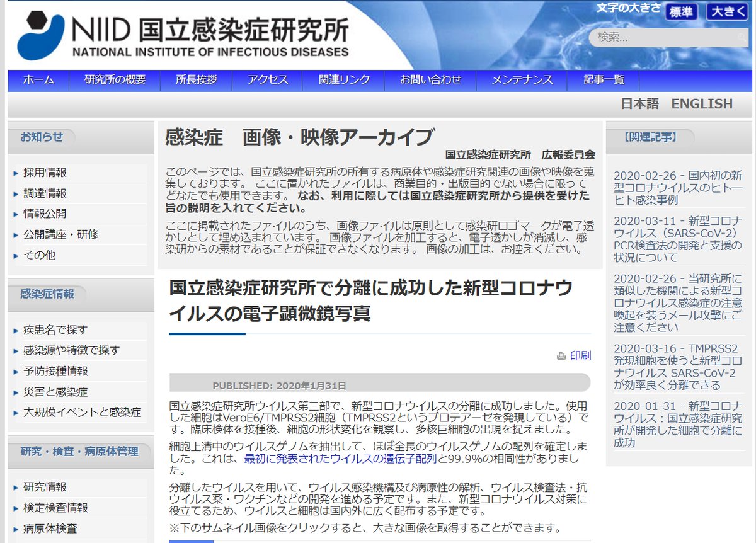Set text size to 標準

pos(681,12)
